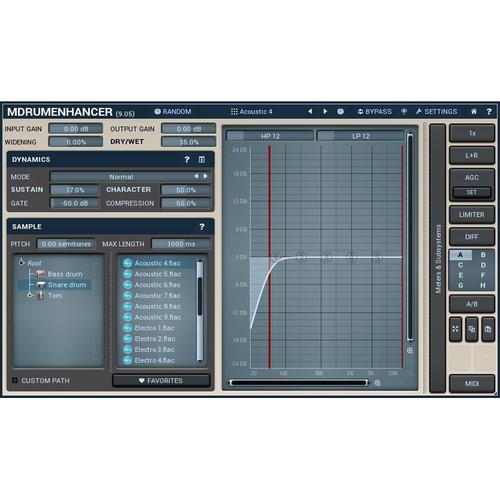
Task: Click the home icon in the title bar
Action: [x=474, y=112]
